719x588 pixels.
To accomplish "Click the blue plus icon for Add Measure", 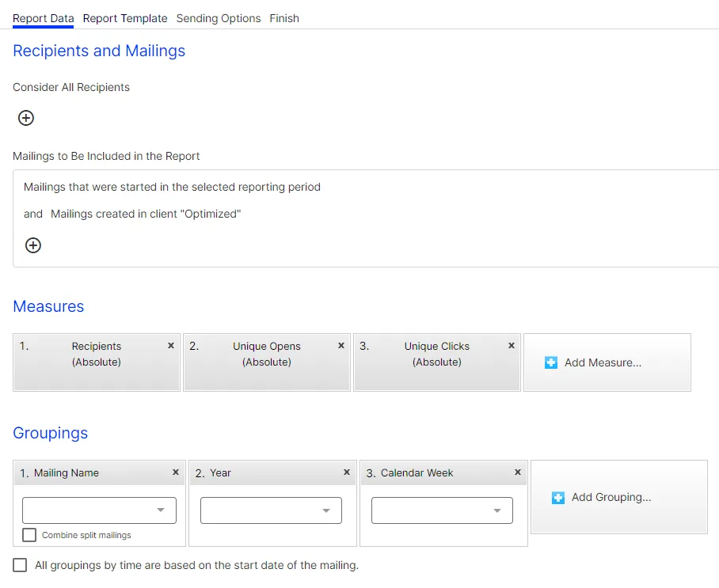I will pyautogui.click(x=550, y=362).
